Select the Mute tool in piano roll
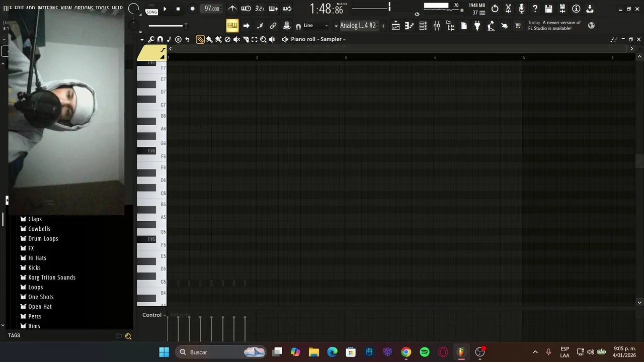This screenshot has width=644, height=362. pyautogui.click(x=236, y=39)
